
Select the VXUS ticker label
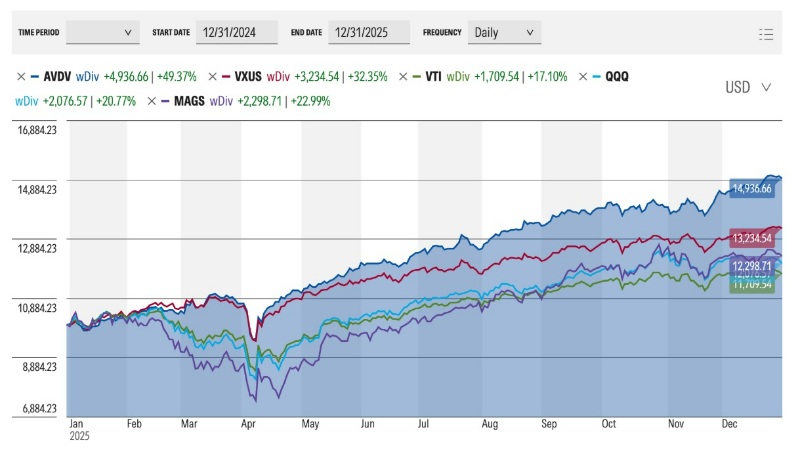[248, 77]
